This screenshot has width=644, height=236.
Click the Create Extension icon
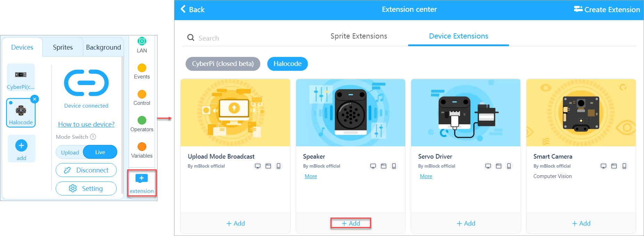click(x=578, y=9)
